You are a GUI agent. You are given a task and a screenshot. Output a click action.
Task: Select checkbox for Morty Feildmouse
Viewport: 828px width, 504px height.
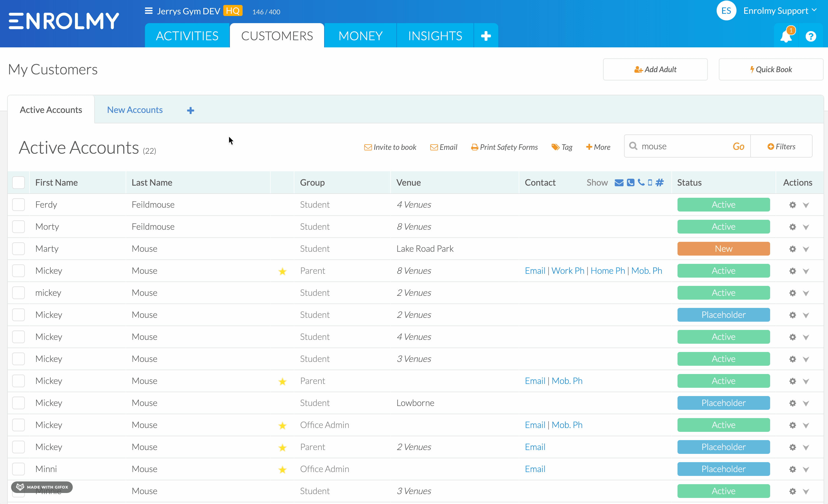[x=18, y=227]
